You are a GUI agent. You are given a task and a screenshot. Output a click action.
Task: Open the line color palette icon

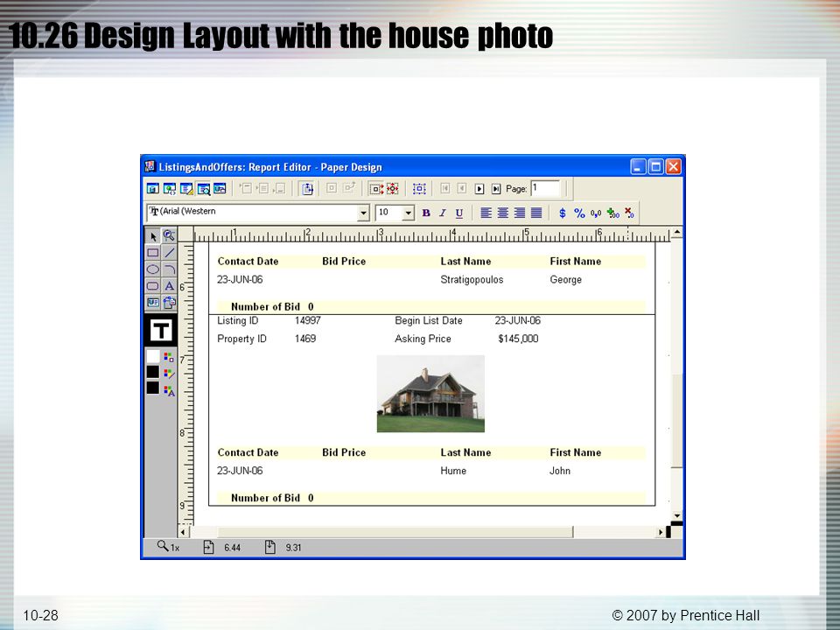(169, 374)
